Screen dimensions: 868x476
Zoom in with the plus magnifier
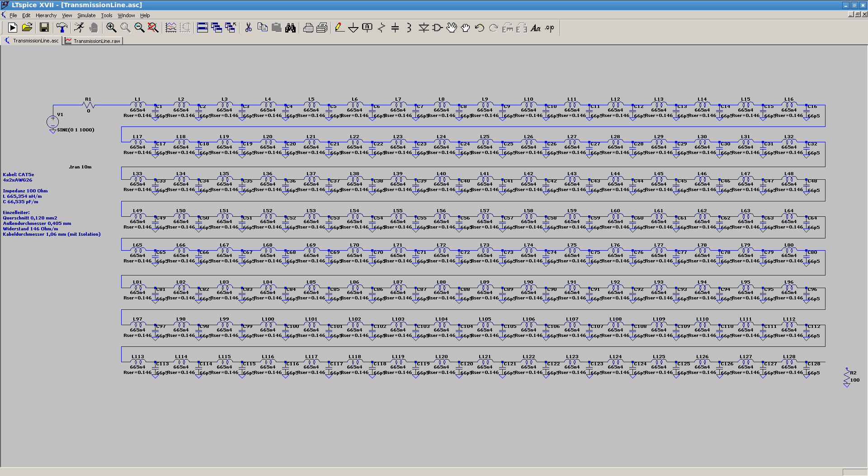coord(111,28)
